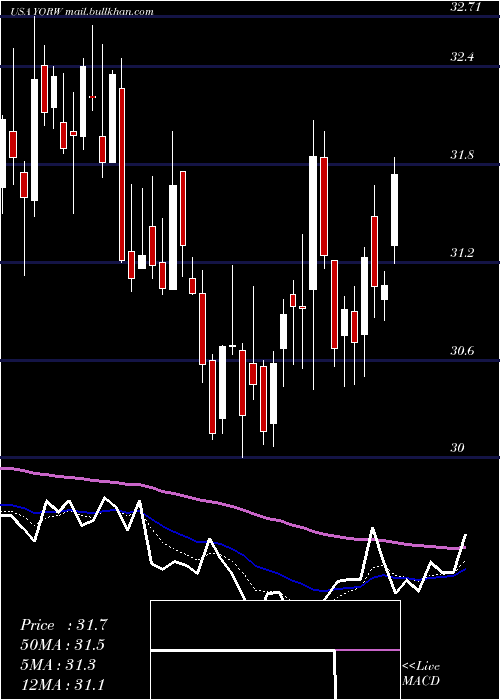Select the 30 price axis label
The image size is (500, 700).
tap(458, 448)
